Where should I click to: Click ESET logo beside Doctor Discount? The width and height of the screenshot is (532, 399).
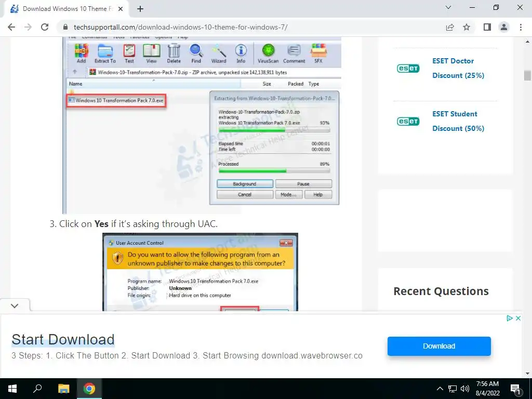tap(408, 68)
